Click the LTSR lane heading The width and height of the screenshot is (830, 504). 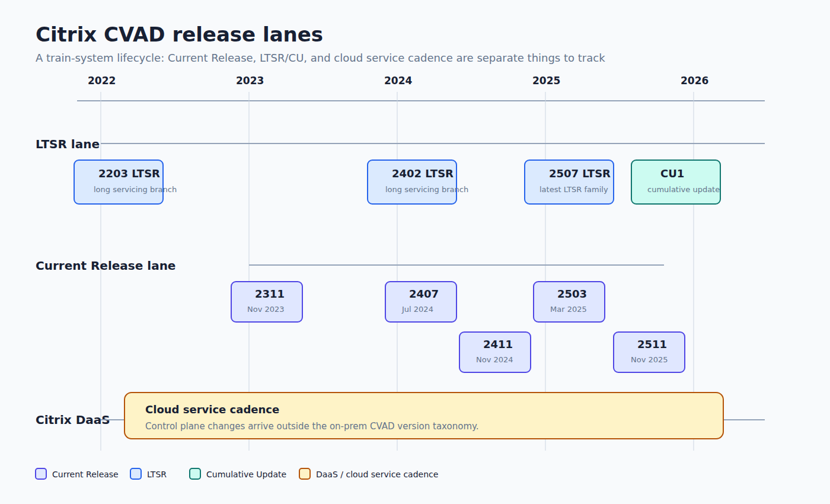pyautogui.click(x=68, y=144)
